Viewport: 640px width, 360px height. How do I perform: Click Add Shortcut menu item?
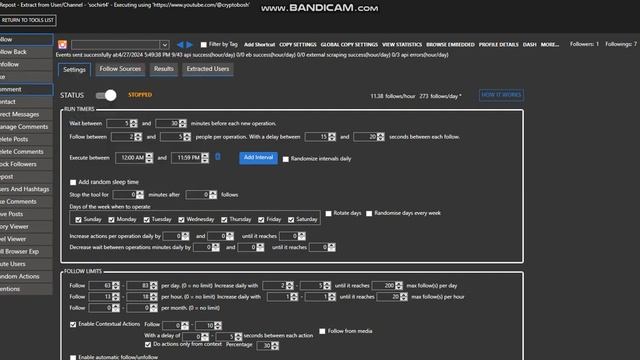pos(260,44)
